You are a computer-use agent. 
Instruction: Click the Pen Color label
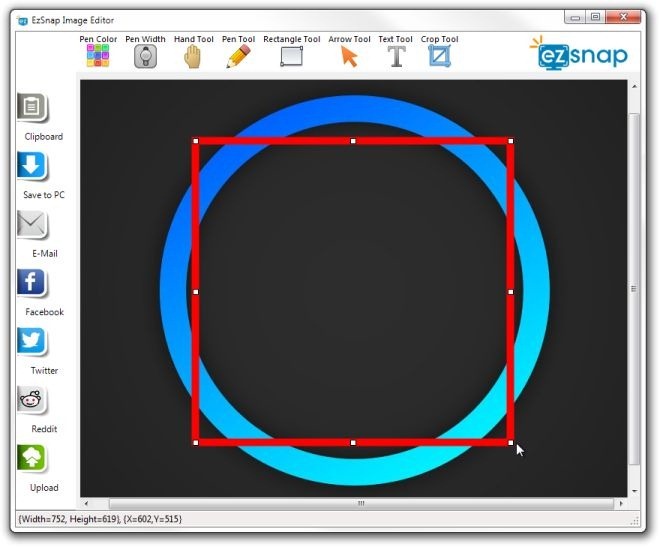coord(98,39)
